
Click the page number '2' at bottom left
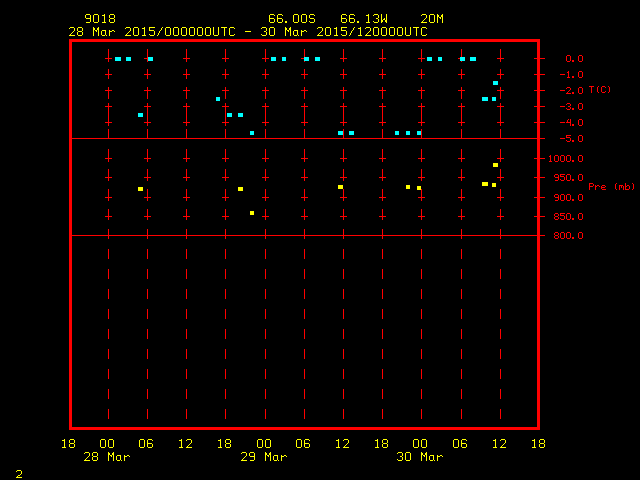tap(19, 474)
